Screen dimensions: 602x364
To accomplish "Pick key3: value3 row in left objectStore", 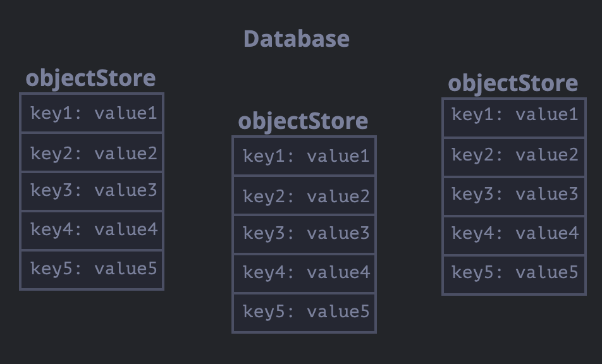I will coord(92,191).
